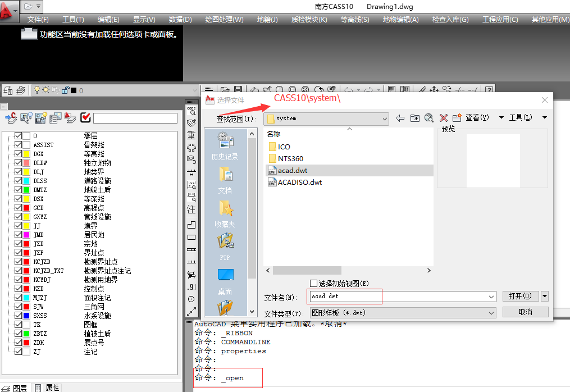Screen dimensions: 570x392
Task: Uncheck the JMD layer checkbox
Action: point(18,235)
